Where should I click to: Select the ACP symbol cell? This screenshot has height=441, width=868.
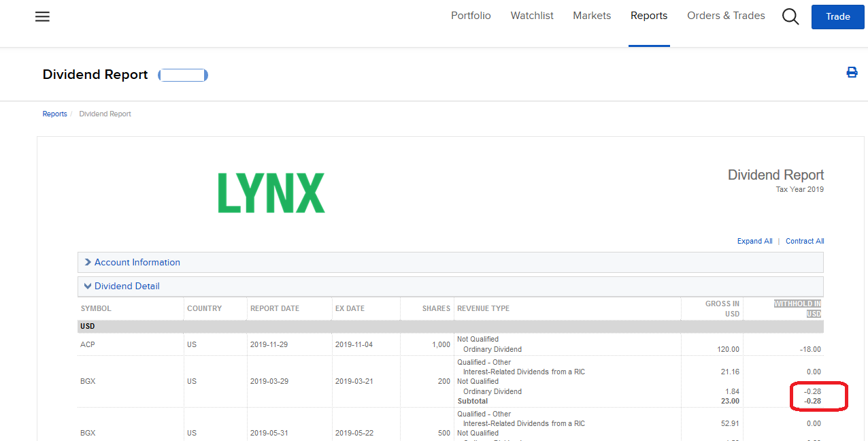pyautogui.click(x=88, y=344)
